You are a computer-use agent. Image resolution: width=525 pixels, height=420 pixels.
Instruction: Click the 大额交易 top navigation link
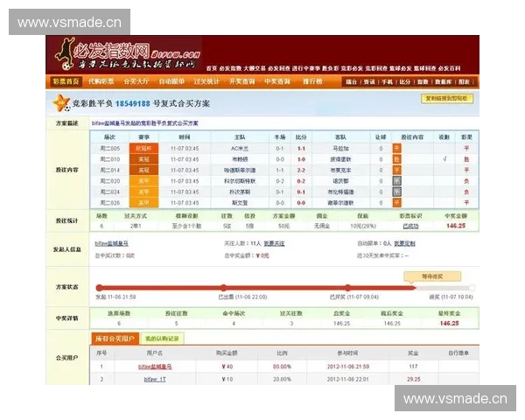point(255,68)
